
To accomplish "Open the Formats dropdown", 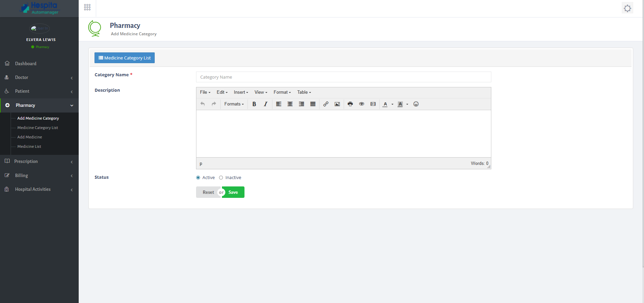I will (234, 104).
